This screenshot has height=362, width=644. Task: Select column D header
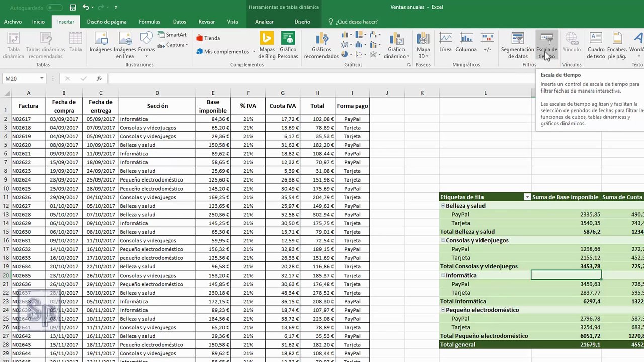(x=157, y=93)
